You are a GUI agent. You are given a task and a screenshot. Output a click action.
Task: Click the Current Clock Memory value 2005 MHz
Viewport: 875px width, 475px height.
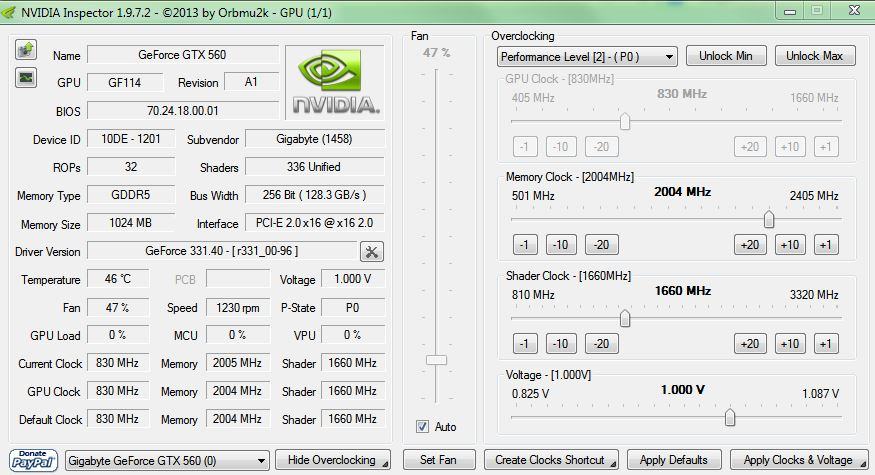238,363
